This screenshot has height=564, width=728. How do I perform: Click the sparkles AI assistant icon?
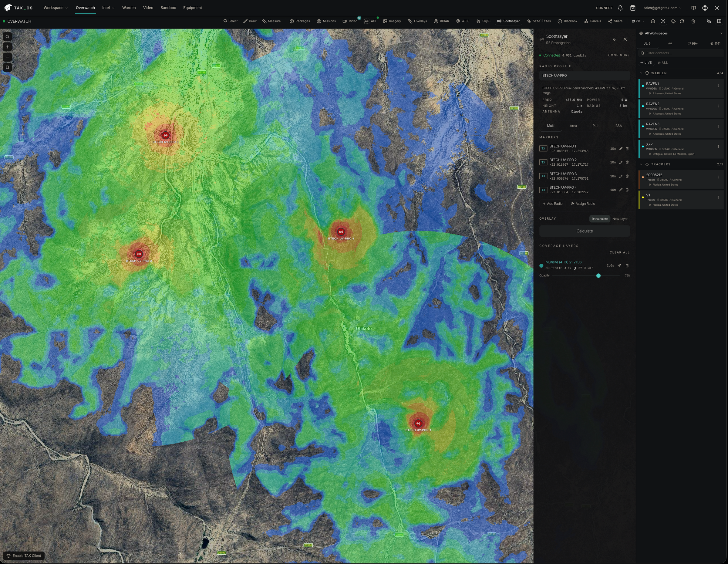point(709,21)
